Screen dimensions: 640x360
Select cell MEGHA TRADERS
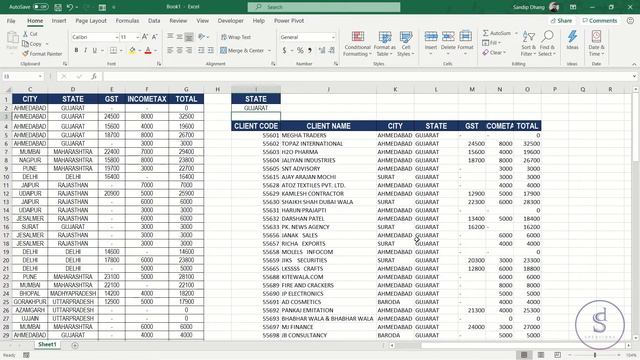tap(328, 135)
